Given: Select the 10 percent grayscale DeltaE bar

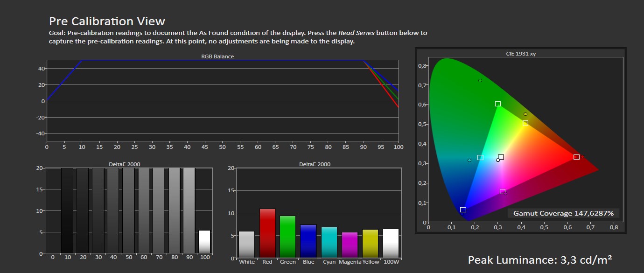Looking at the screenshot, I should click(67, 210).
